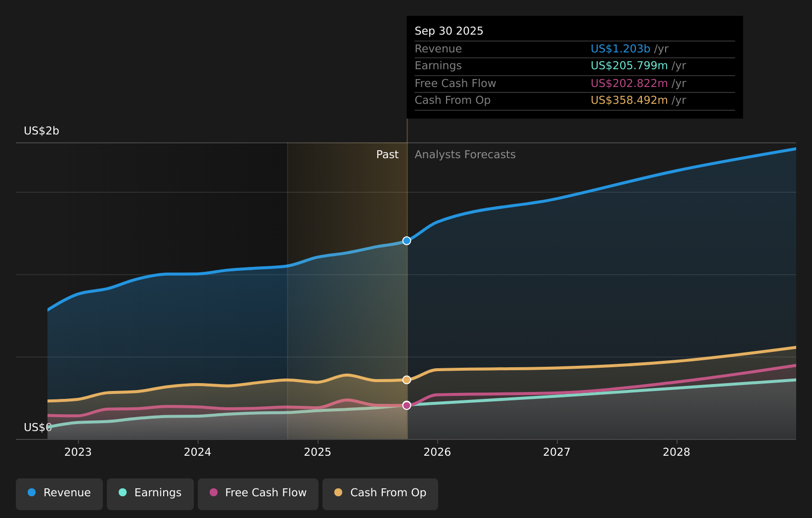Toggle the Cash From Op series visibility
This screenshot has width=812, height=518.
coord(380,493)
